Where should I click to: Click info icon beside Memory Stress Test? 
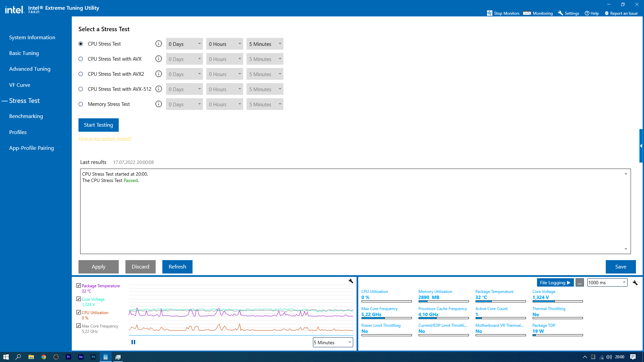159,104
